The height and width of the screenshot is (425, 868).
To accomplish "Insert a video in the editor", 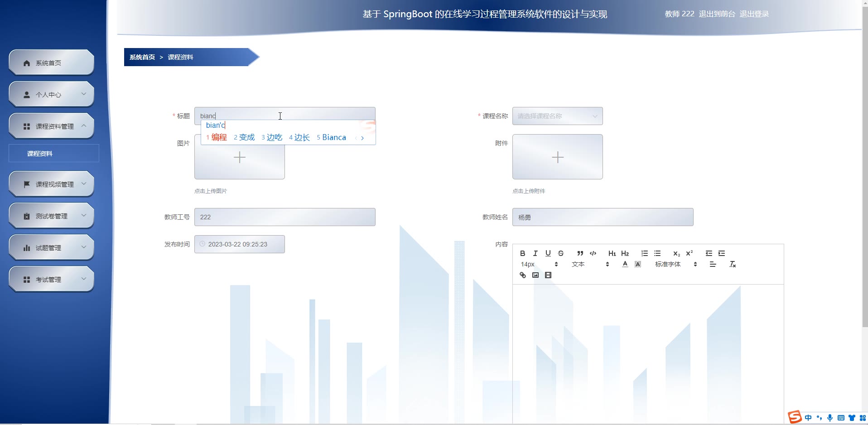I will coord(548,275).
